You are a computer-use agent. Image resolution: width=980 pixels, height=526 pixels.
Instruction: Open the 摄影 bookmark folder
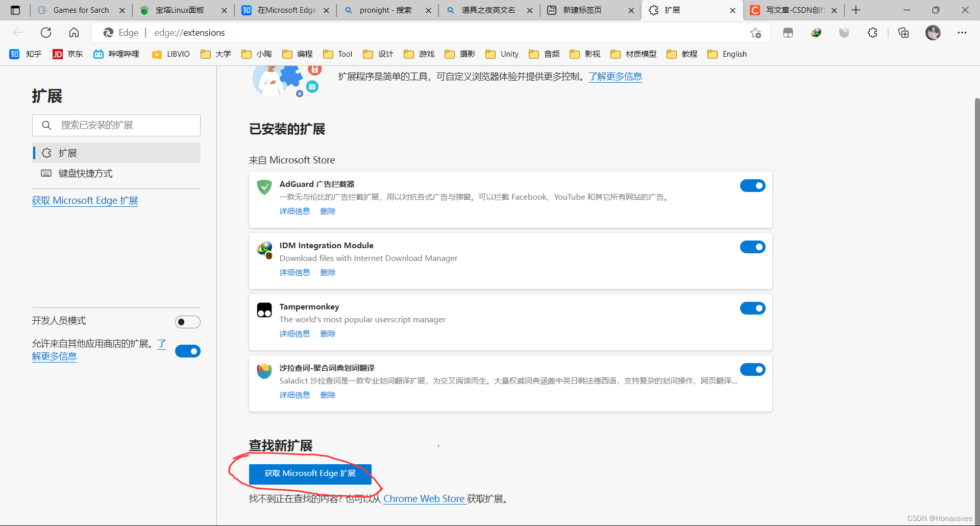(460, 54)
